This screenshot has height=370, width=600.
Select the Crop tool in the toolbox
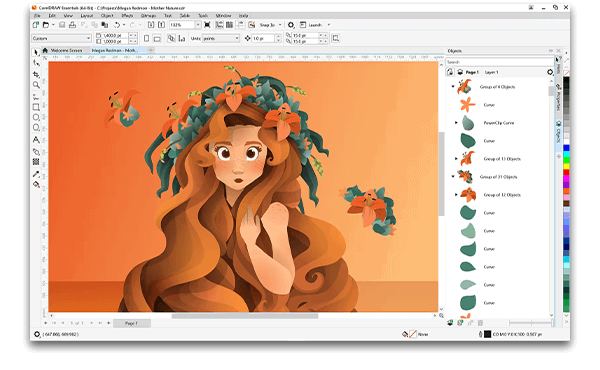coord(36,74)
